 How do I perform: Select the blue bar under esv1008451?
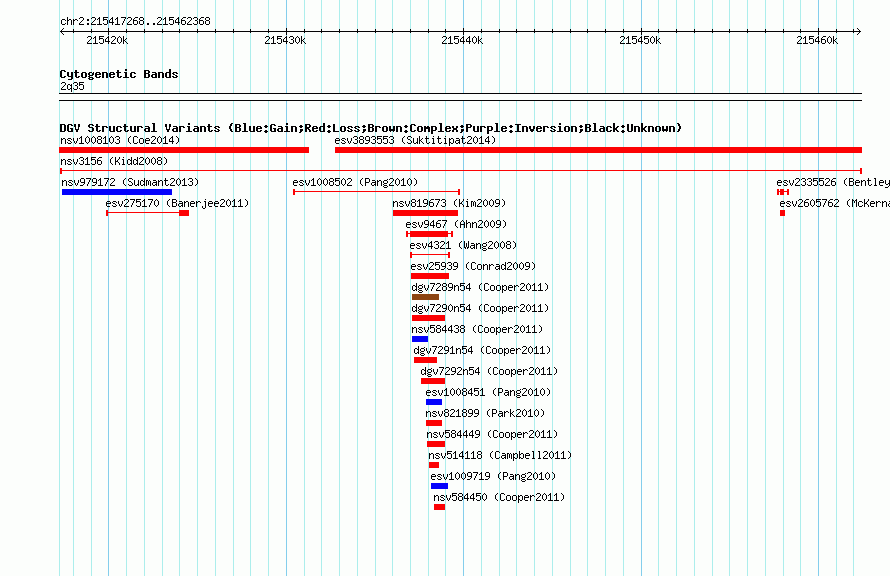(x=434, y=402)
